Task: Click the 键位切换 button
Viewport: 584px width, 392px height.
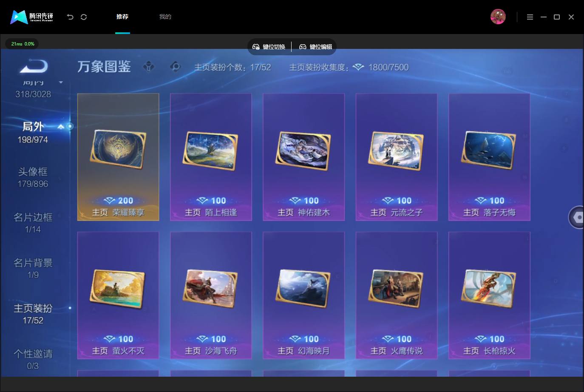Action: tap(269, 47)
